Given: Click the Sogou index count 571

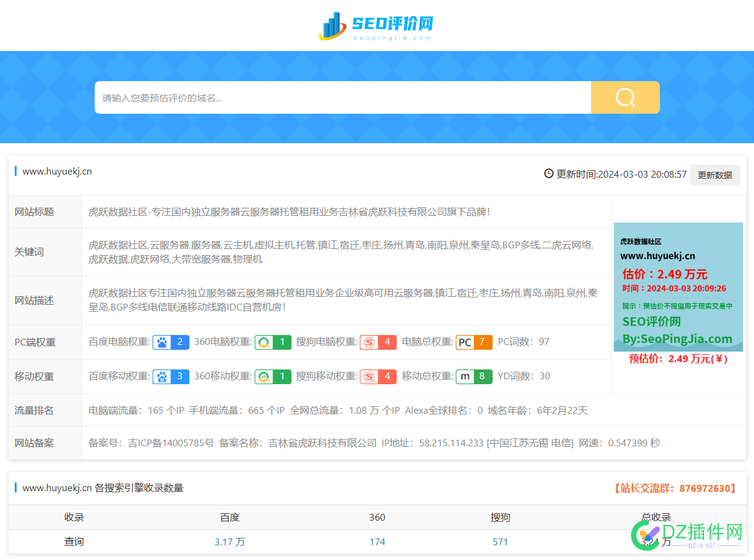Looking at the screenshot, I should (501, 542).
